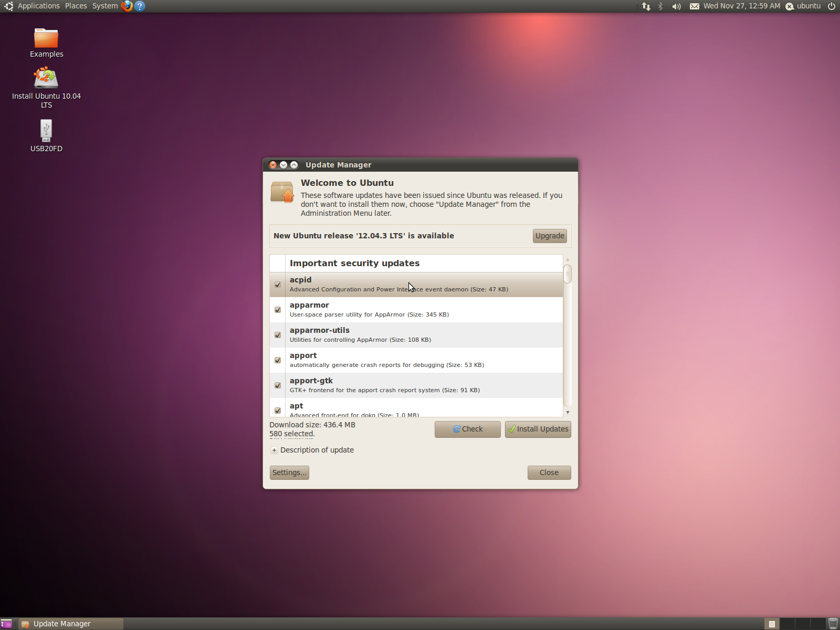This screenshot has height=630, width=840.
Task: Open the System menu
Action: (x=105, y=6)
